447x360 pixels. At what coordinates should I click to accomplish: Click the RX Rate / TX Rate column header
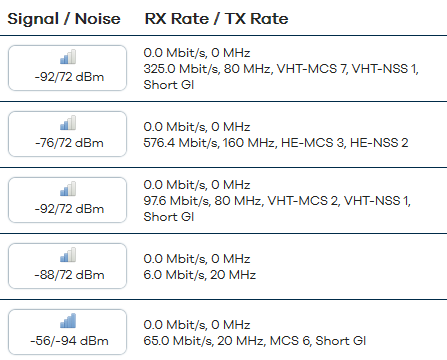point(216,19)
